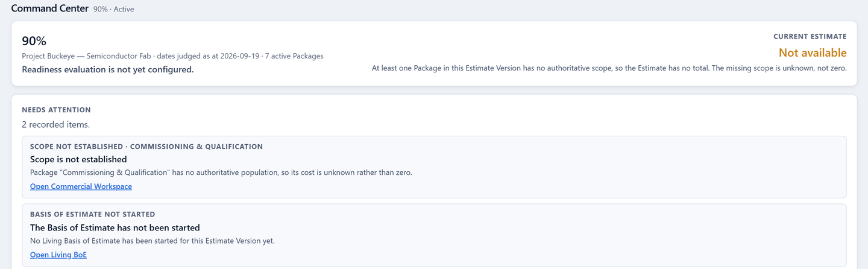The height and width of the screenshot is (269, 868).
Task: Click the Commissioning & Qualification package description
Action: [221, 172]
